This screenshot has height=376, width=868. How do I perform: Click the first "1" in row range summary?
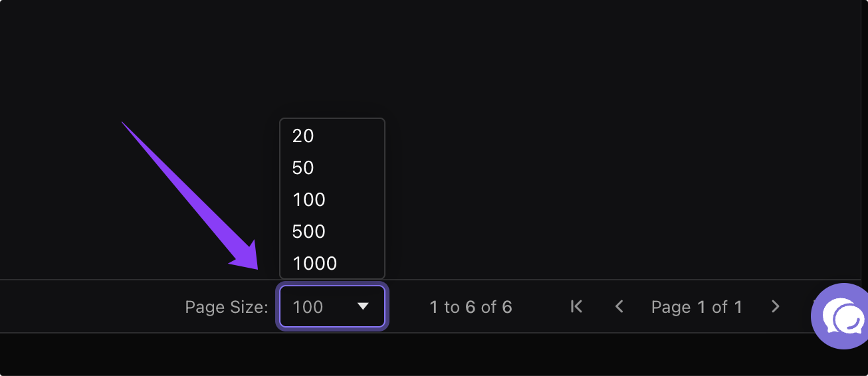[x=434, y=307]
